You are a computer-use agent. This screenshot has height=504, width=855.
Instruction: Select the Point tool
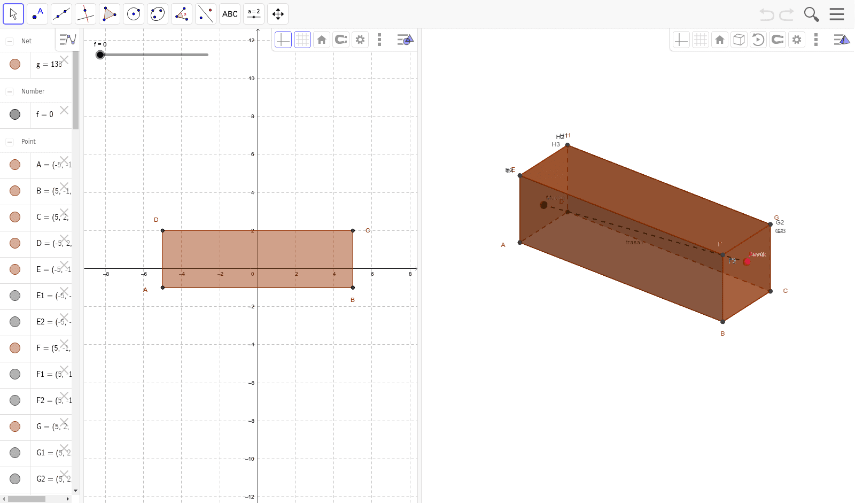pyautogui.click(x=37, y=14)
